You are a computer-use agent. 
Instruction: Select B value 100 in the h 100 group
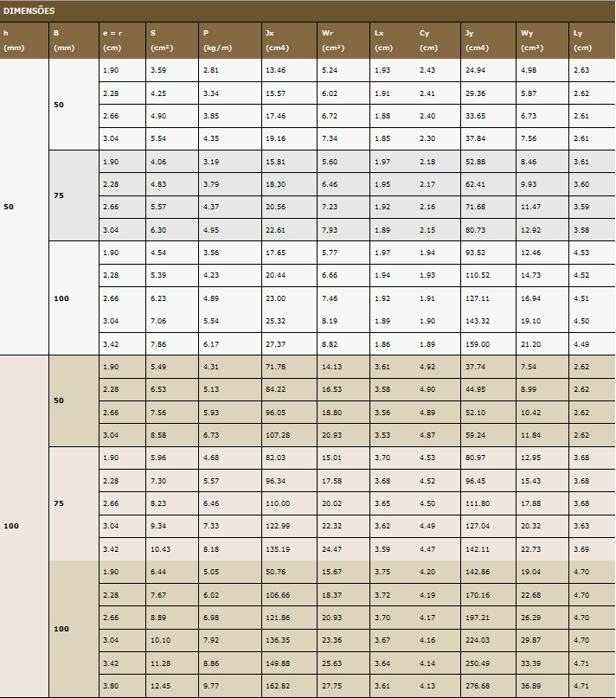point(74,629)
